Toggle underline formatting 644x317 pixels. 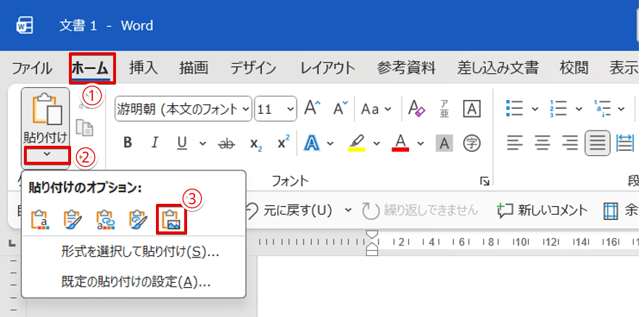tap(182, 143)
